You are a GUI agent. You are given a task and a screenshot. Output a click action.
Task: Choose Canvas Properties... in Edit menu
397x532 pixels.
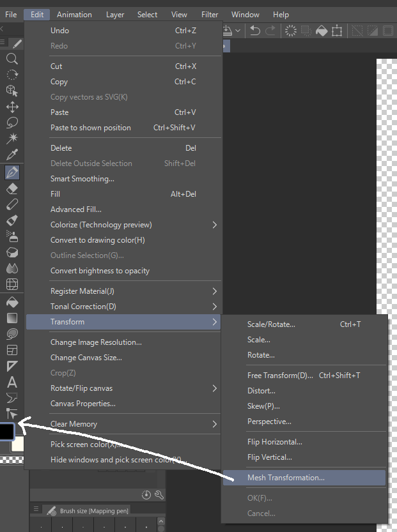123,404
